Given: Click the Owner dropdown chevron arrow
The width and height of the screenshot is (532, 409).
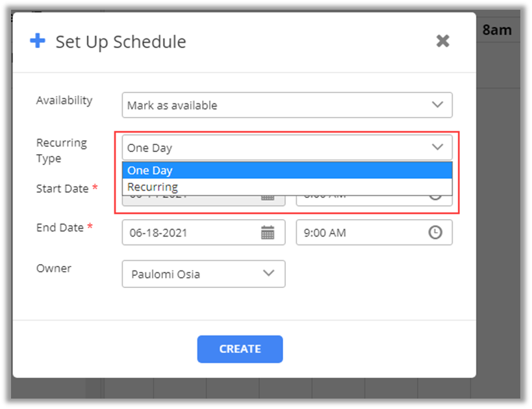Looking at the screenshot, I should pos(269,274).
